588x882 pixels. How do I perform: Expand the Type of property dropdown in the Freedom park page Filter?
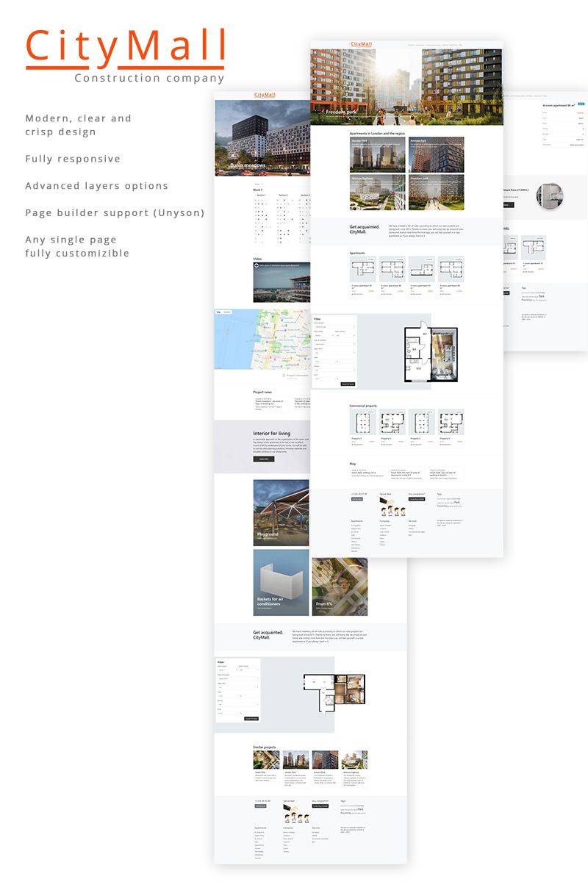[x=334, y=343]
